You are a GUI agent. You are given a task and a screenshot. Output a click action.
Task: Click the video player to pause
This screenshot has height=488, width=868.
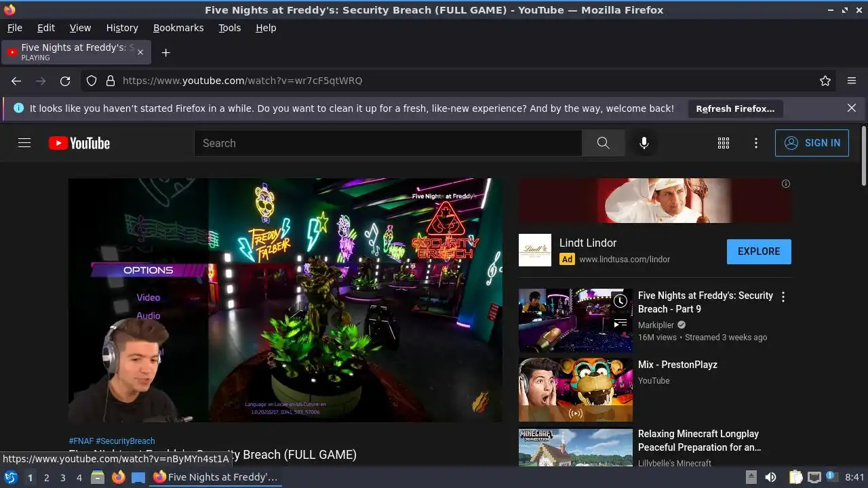(x=285, y=300)
